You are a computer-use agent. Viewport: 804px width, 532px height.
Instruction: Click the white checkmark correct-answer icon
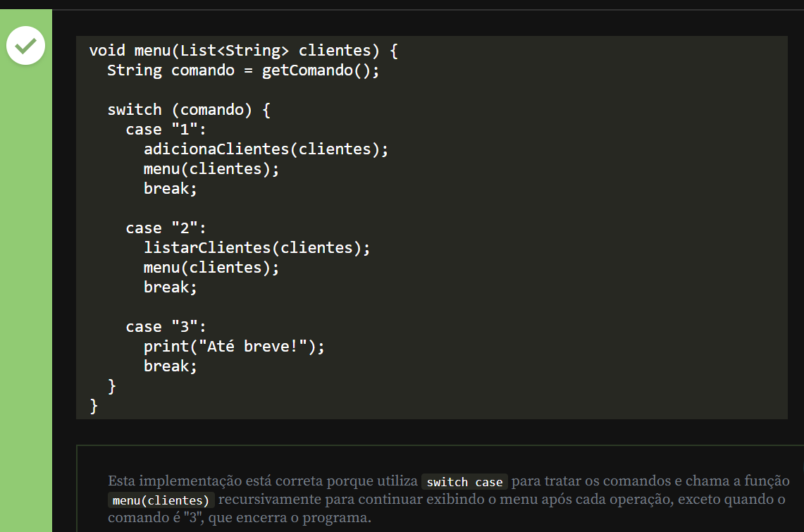(x=25, y=46)
